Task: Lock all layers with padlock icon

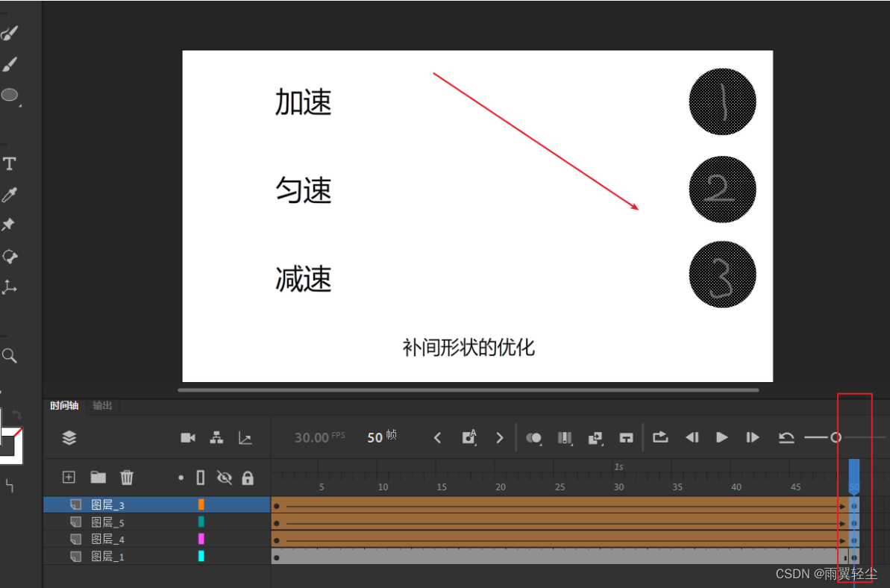Action: tap(248, 478)
